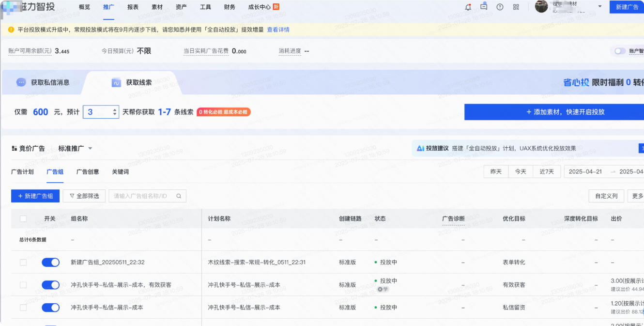Image resolution: width=644 pixels, height=326 pixels.
Task: Open the 工具 menu
Action: [205, 7]
